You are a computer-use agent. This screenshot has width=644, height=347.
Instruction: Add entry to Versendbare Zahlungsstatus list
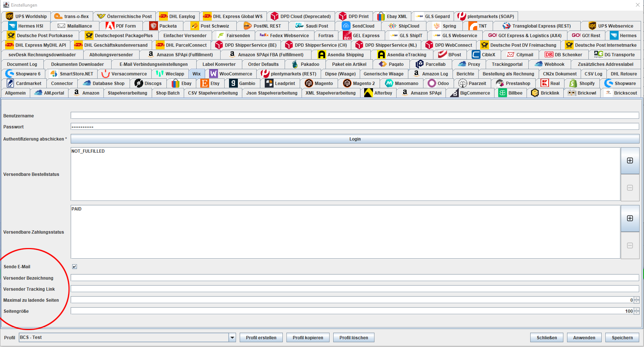[630, 218]
